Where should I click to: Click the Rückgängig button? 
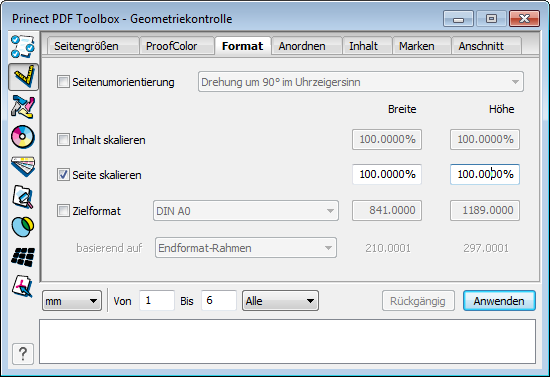418,301
